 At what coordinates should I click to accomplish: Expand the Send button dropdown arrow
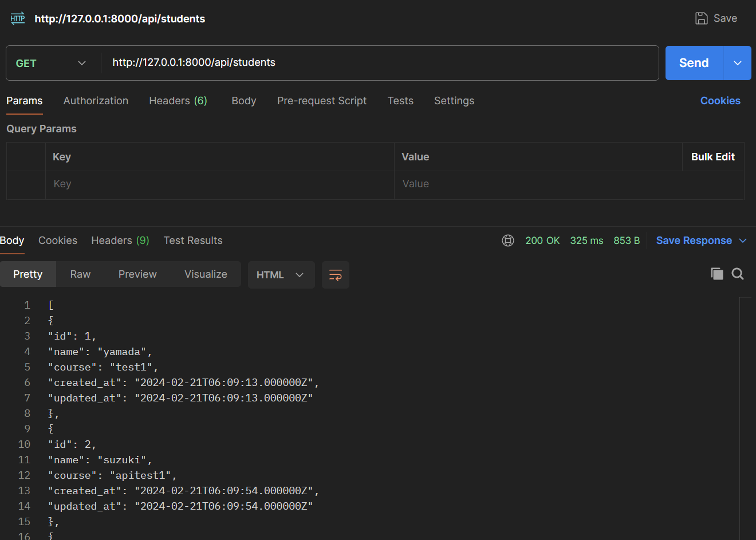[x=737, y=62]
